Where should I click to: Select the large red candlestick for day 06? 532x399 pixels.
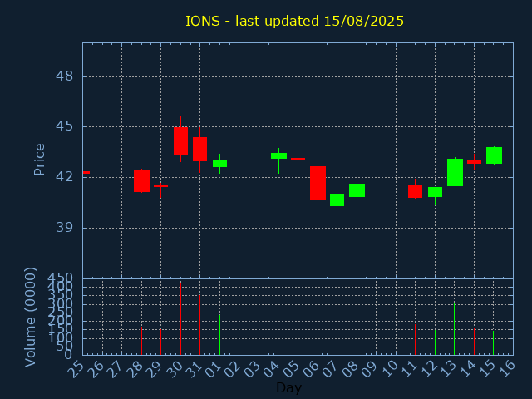coord(318,183)
